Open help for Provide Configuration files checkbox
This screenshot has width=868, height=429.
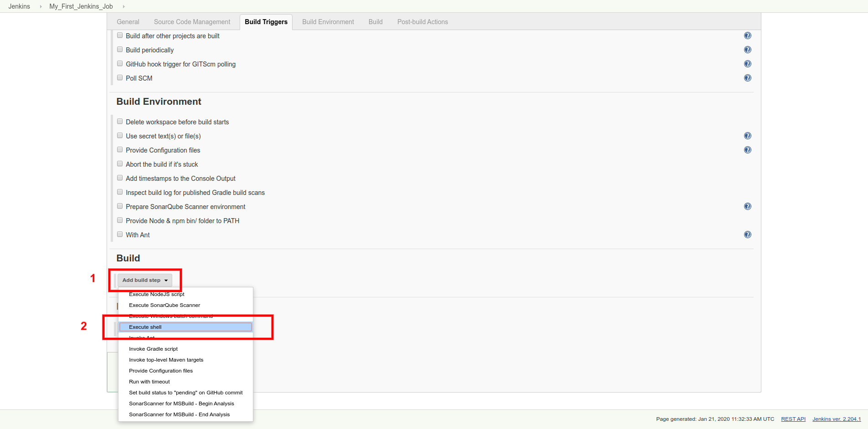pos(748,150)
